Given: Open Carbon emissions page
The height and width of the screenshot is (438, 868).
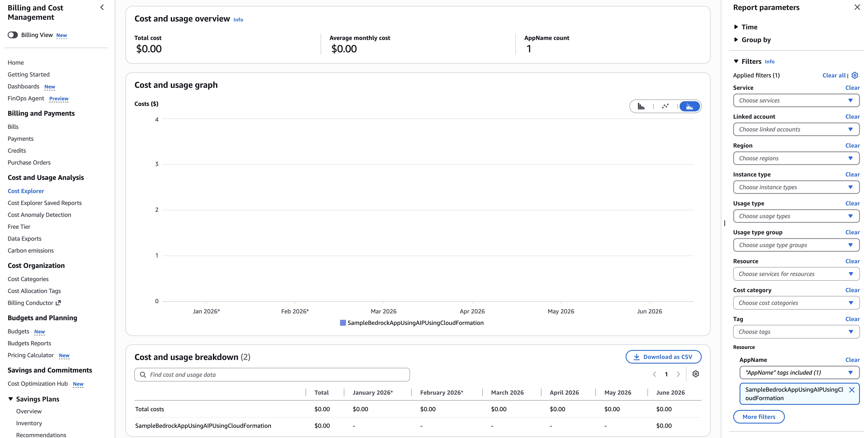Looking at the screenshot, I should [x=30, y=251].
